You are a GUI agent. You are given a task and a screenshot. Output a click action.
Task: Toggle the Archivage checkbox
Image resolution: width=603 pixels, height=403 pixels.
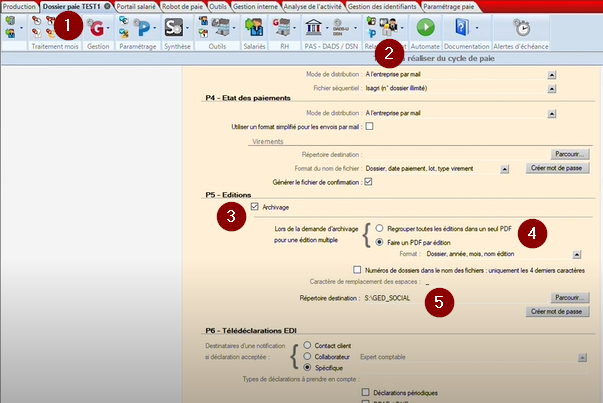[254, 206]
